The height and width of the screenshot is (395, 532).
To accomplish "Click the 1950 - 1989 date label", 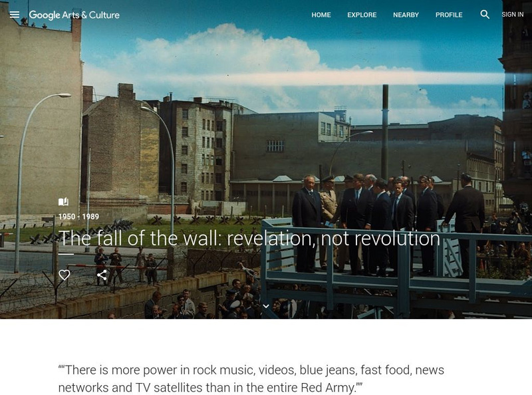I will pos(78,217).
